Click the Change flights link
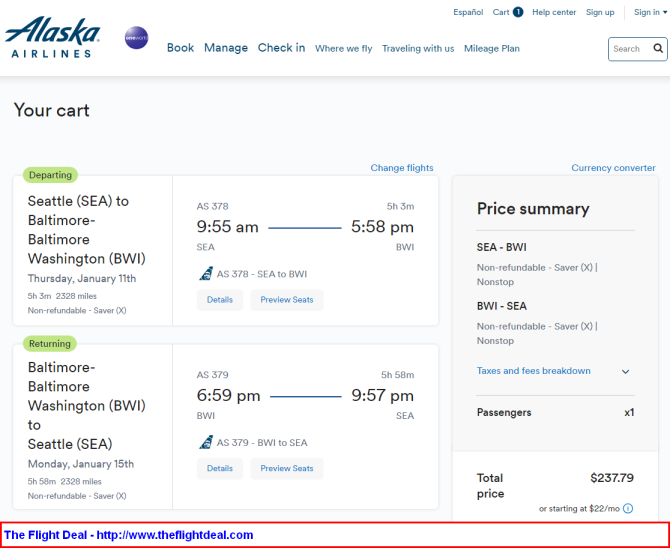670x548 pixels. click(402, 168)
